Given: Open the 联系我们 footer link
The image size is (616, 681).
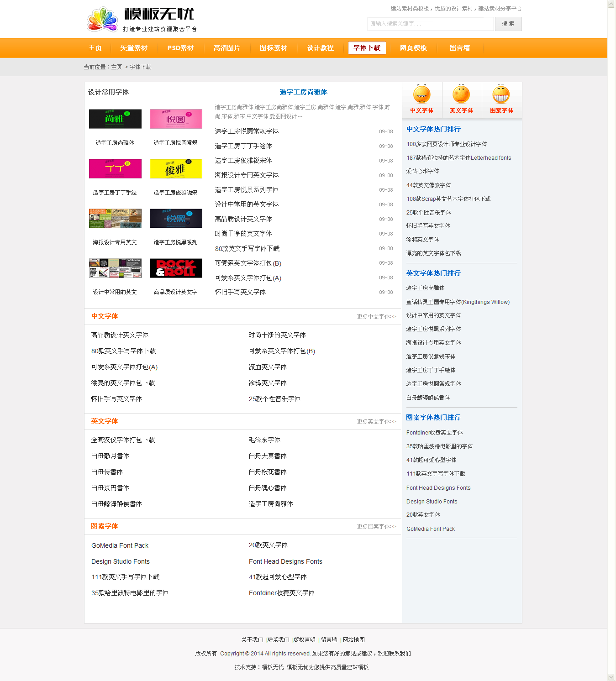Looking at the screenshot, I should 279,640.
